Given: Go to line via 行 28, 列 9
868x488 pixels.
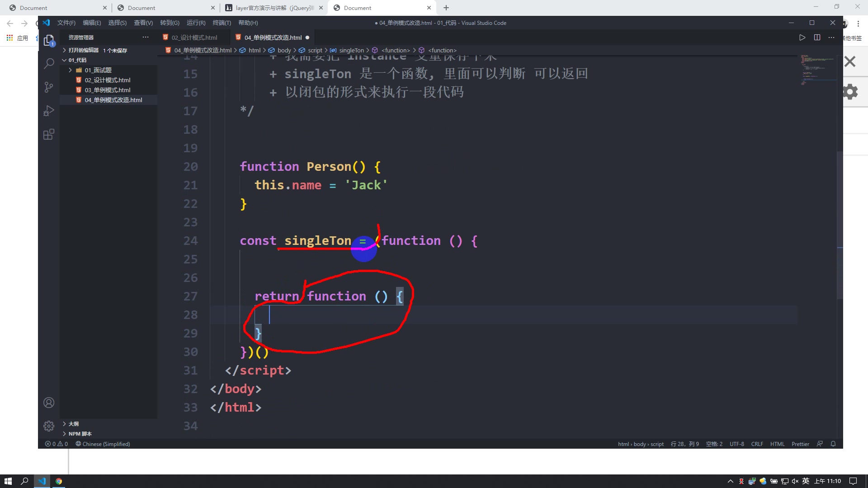Looking at the screenshot, I should tap(684, 444).
